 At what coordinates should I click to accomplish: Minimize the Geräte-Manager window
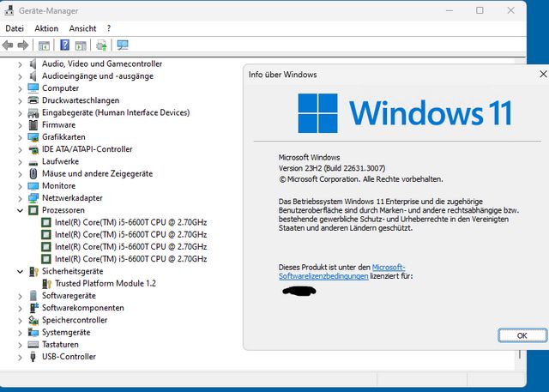tap(449, 10)
